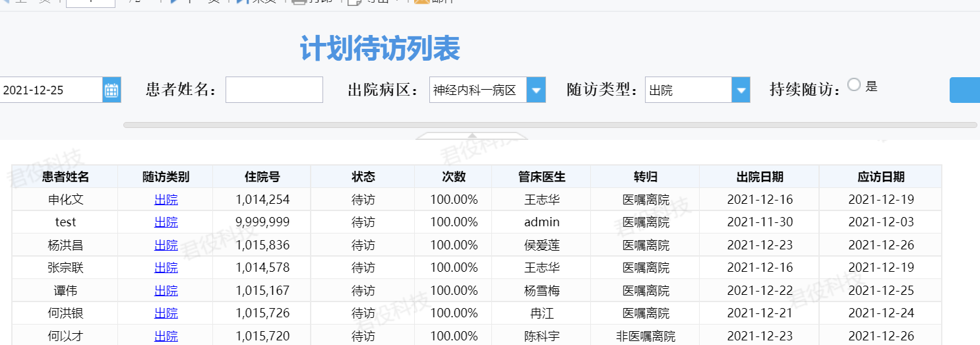
Task: Open 出院 link for patient test
Action: click(166, 222)
